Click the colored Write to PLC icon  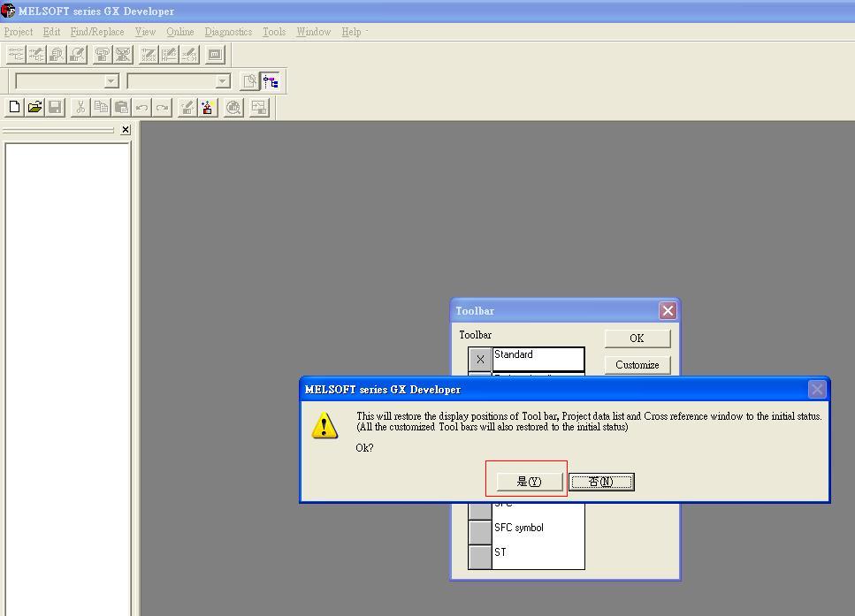(x=208, y=108)
